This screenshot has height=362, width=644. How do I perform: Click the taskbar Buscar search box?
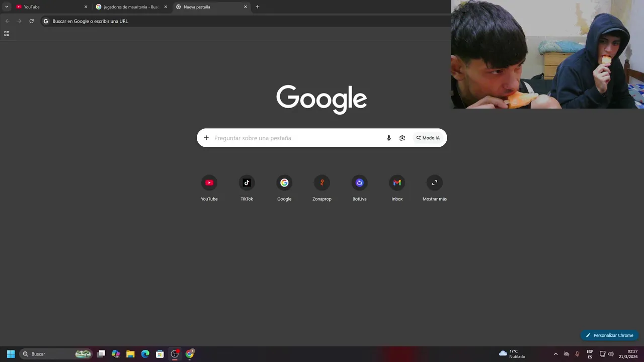coord(56,354)
